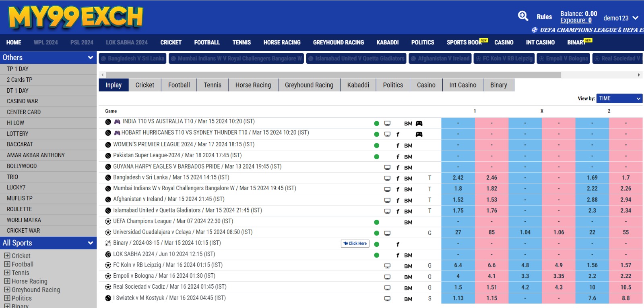Open live TV icon for Bangladesh v Sri Lanka
Viewport: 644px width, 308px height.
click(x=387, y=178)
